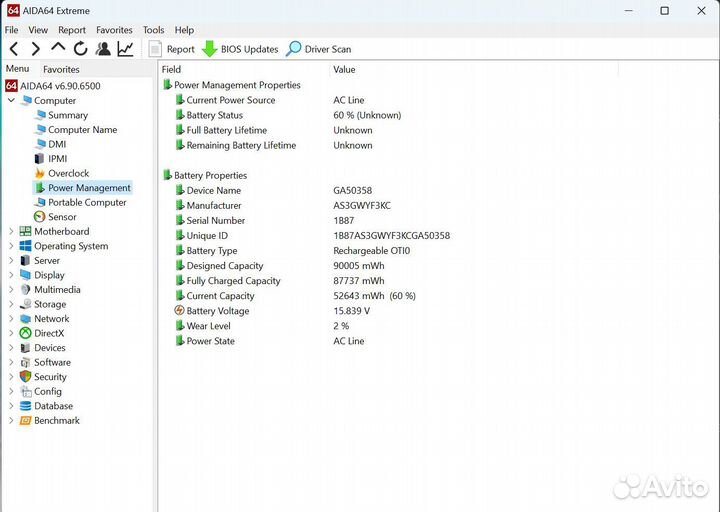
Task: Open the View menu
Action: (x=38, y=30)
